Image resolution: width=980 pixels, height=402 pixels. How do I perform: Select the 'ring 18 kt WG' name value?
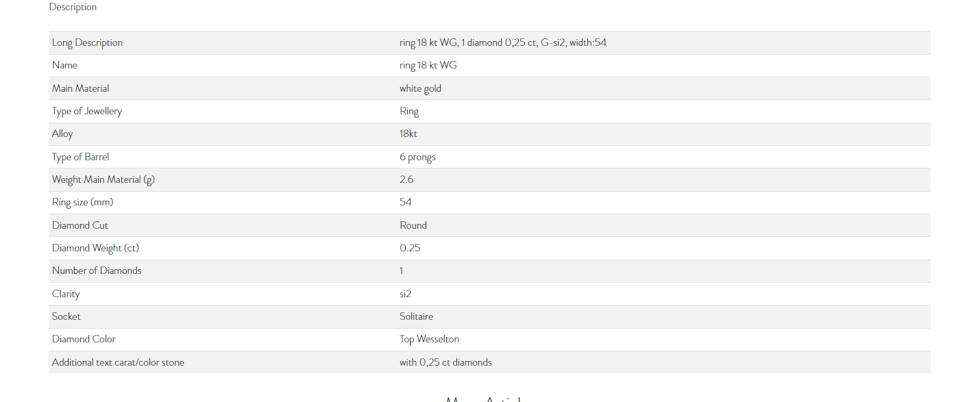[428, 65]
